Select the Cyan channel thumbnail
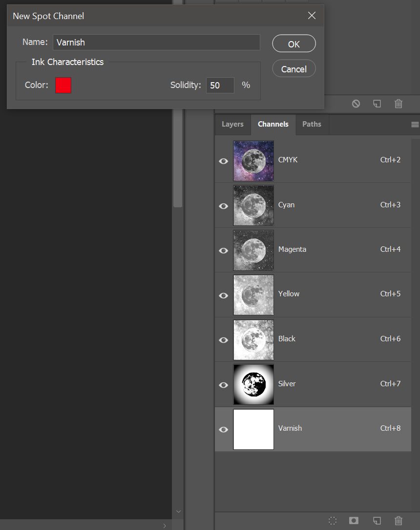The image size is (420, 530). tap(253, 205)
